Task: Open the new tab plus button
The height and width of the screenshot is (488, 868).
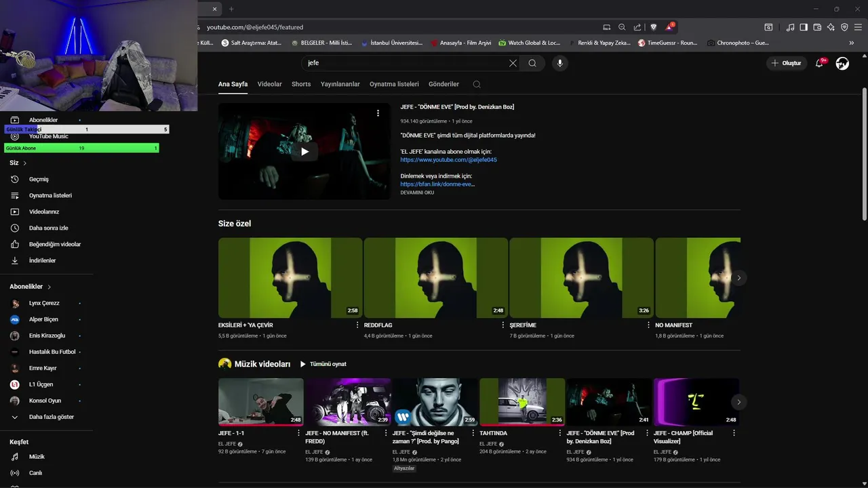Action: [x=231, y=9]
